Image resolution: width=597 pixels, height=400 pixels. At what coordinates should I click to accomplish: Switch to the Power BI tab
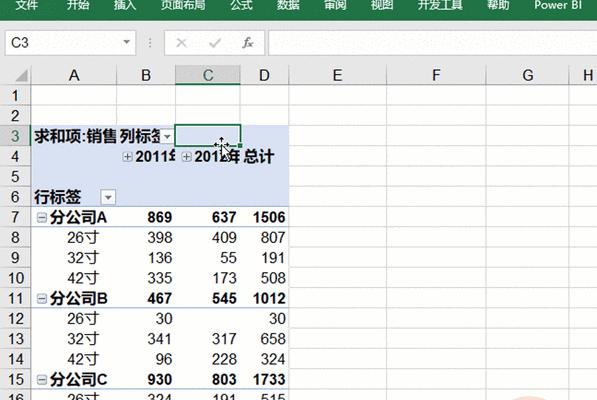(x=558, y=5)
